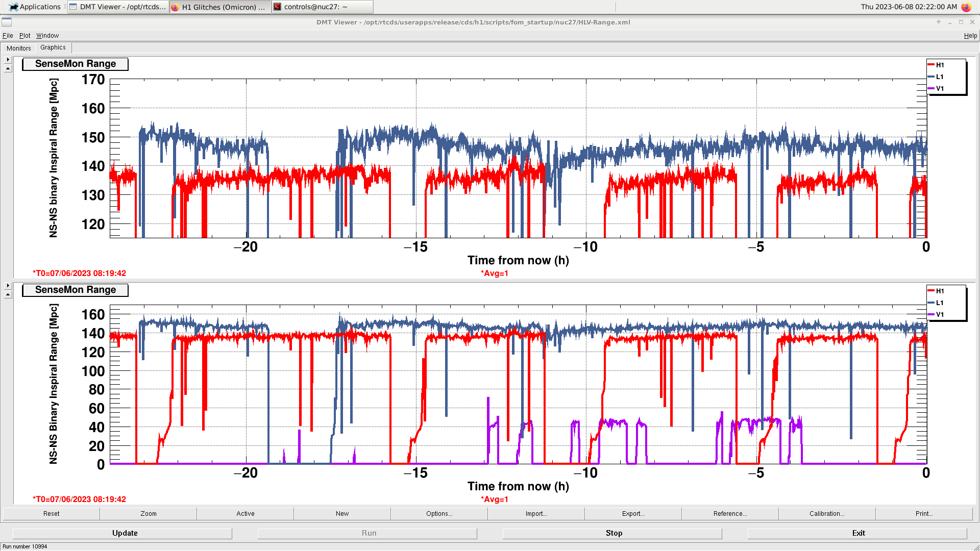Click the Firefox icon in the system tray
This screenshot has width=980, height=551.
point(966,7)
